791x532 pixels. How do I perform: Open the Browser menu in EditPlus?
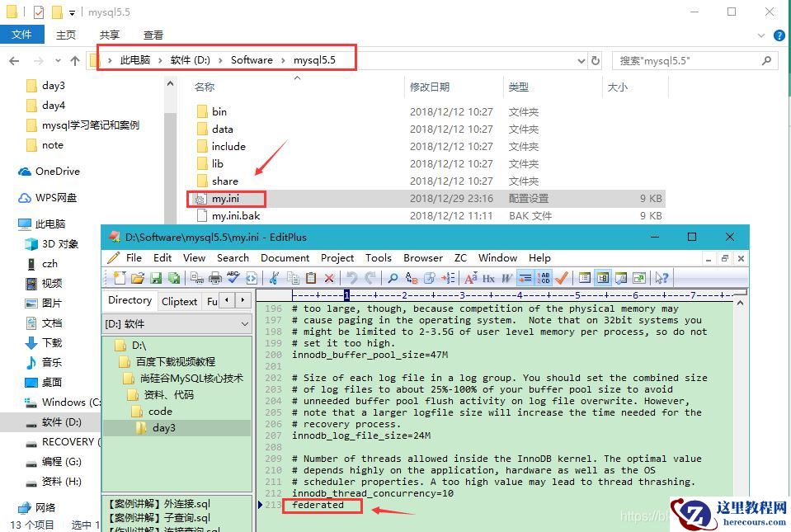[x=423, y=257]
